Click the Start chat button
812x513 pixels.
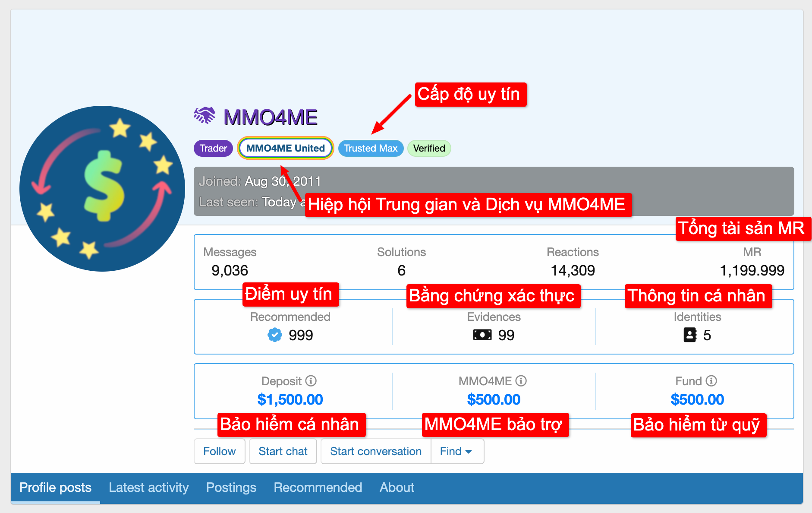coord(283,451)
